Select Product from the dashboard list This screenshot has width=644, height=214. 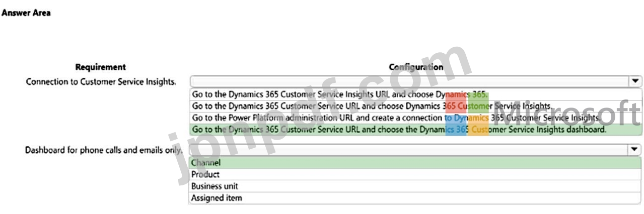[205, 174]
